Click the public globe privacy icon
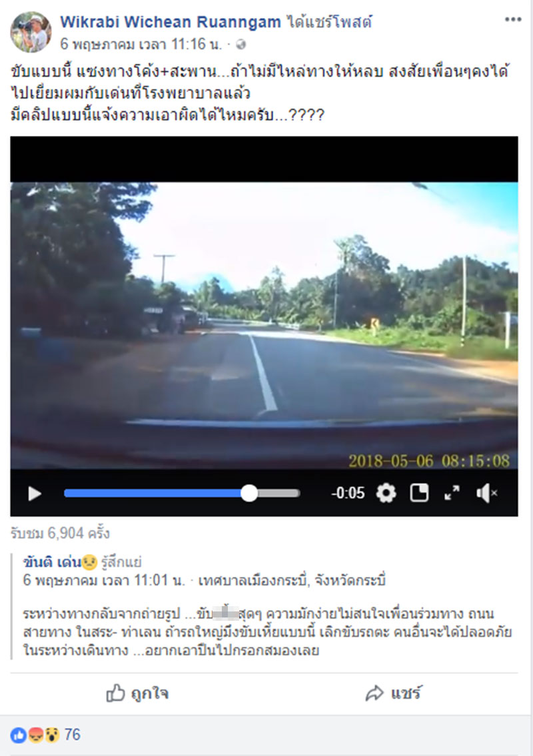The width and height of the screenshot is (533, 756). click(241, 45)
